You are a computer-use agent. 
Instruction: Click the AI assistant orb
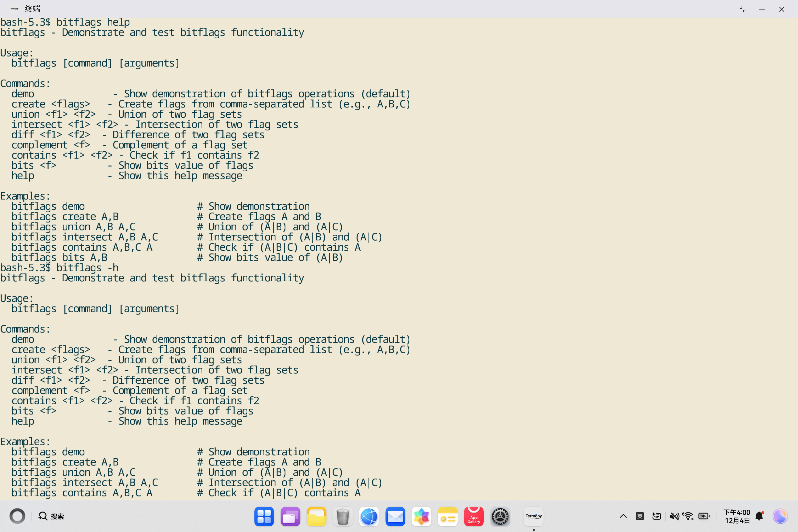(x=781, y=516)
